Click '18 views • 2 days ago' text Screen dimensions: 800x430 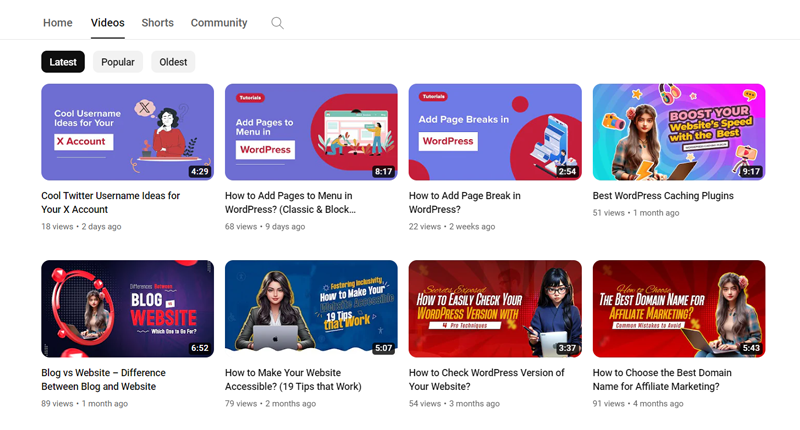coord(81,226)
